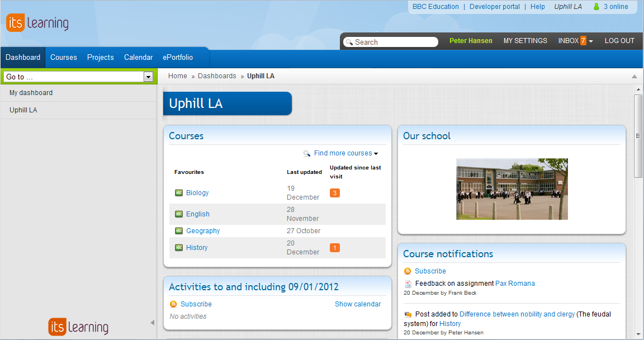Open the Developer portal link

tap(495, 7)
